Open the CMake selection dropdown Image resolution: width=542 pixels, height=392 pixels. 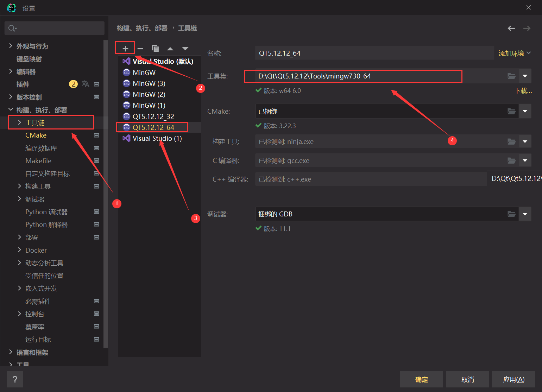tap(525, 111)
